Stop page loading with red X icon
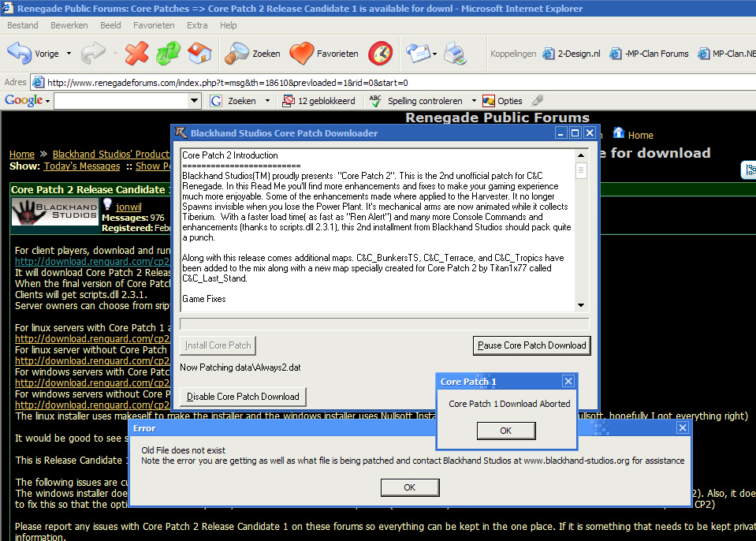The height and width of the screenshot is (541, 756). pos(136,54)
